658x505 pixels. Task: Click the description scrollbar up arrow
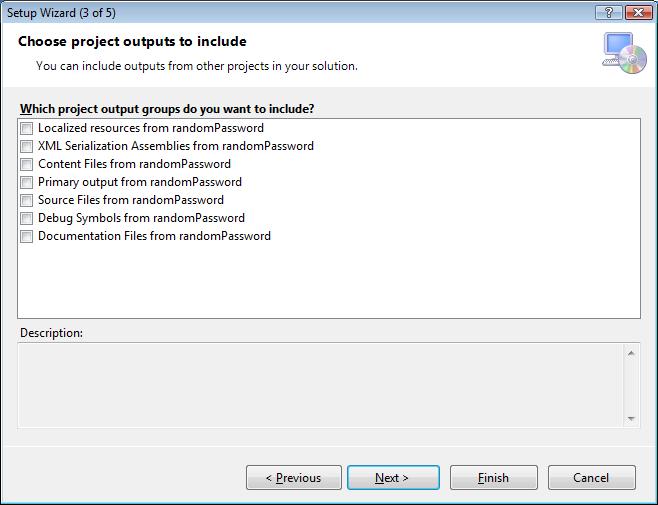click(631, 352)
